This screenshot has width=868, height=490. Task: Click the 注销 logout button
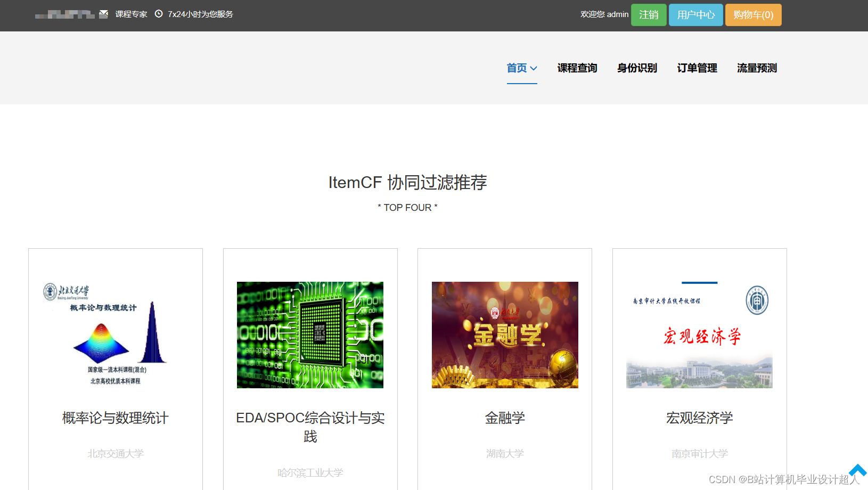click(649, 15)
